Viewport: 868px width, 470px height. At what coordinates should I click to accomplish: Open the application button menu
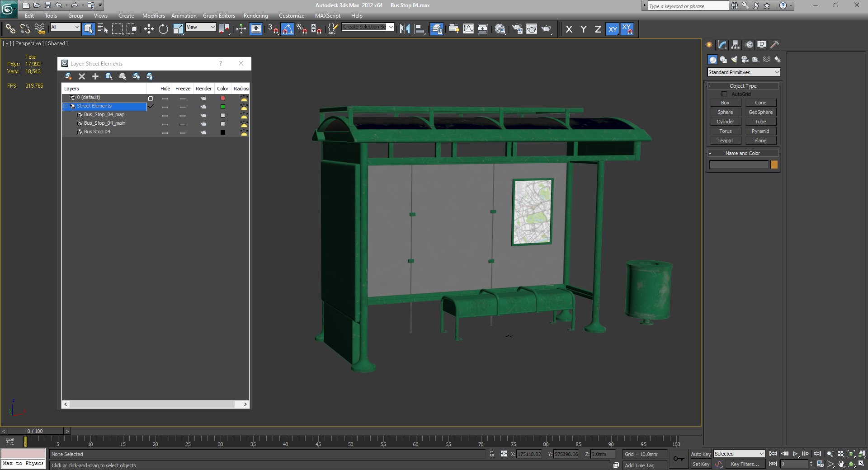(9, 9)
